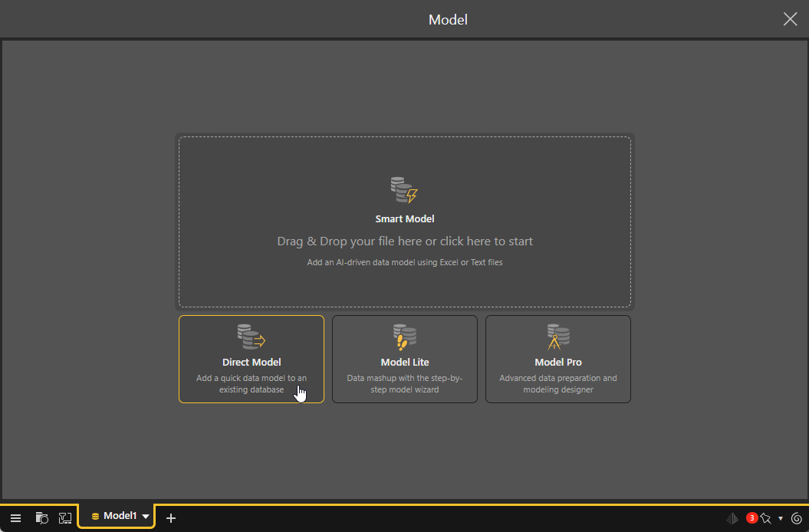Click the Model Lite footsteps icon
Screen dimensions: 809x532
coord(404,337)
